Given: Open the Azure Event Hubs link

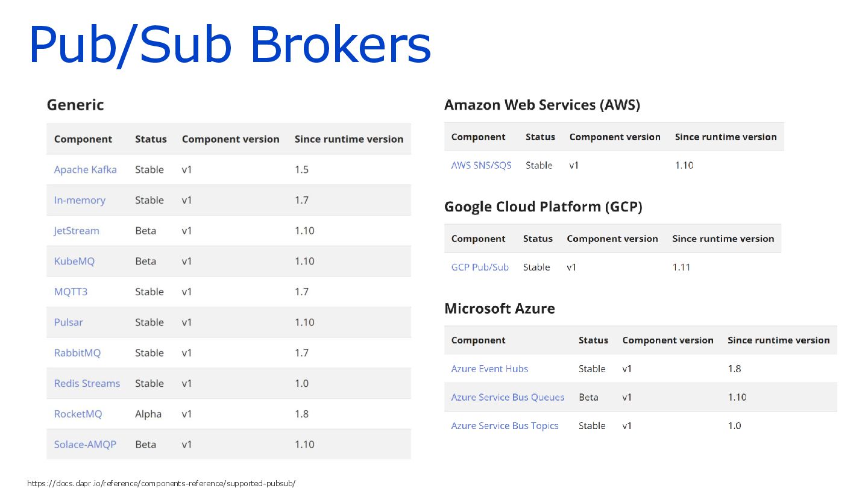Looking at the screenshot, I should coord(489,369).
